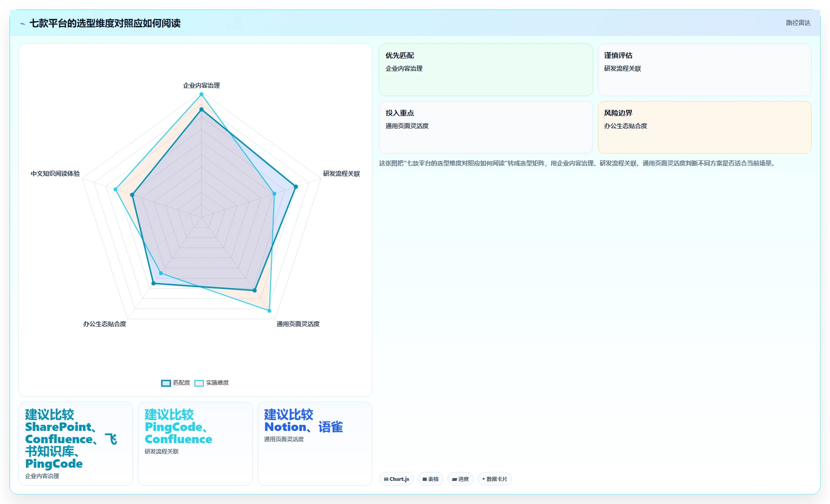Click the small icon before the page title
830x504 pixels.
(22, 24)
